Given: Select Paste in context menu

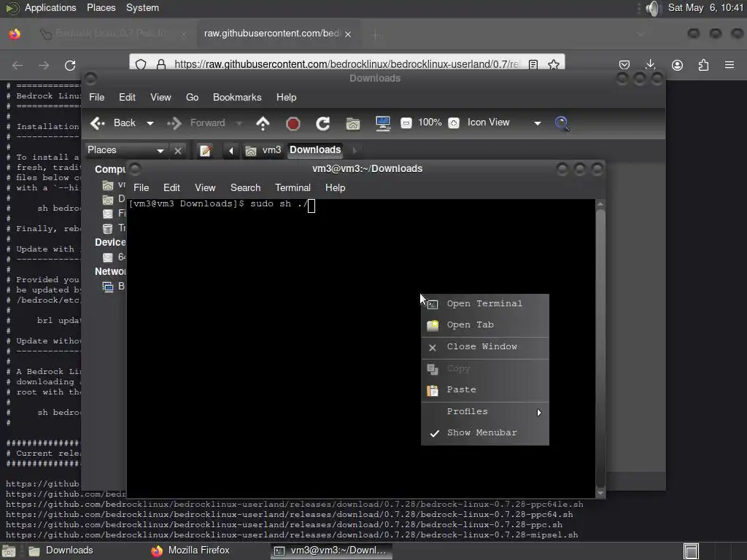Looking at the screenshot, I should coord(485,390).
